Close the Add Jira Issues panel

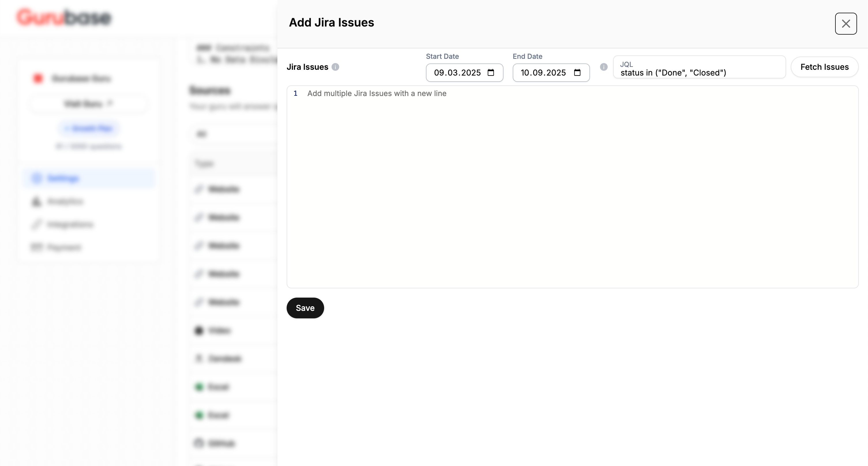pos(846,24)
